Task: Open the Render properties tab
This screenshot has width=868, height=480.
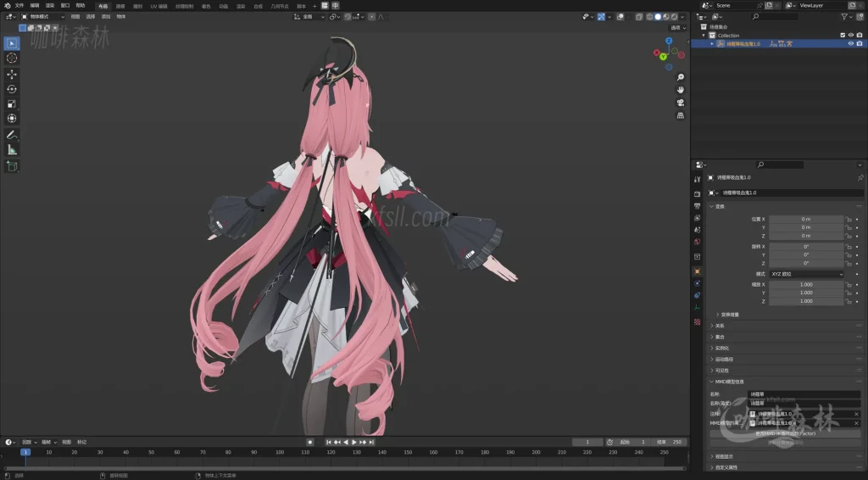Action: pos(697,193)
